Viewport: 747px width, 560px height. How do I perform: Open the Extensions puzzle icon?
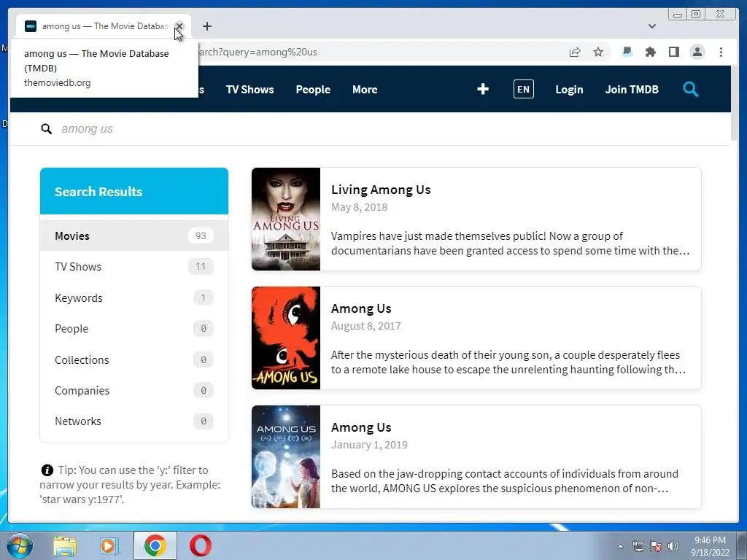650,52
